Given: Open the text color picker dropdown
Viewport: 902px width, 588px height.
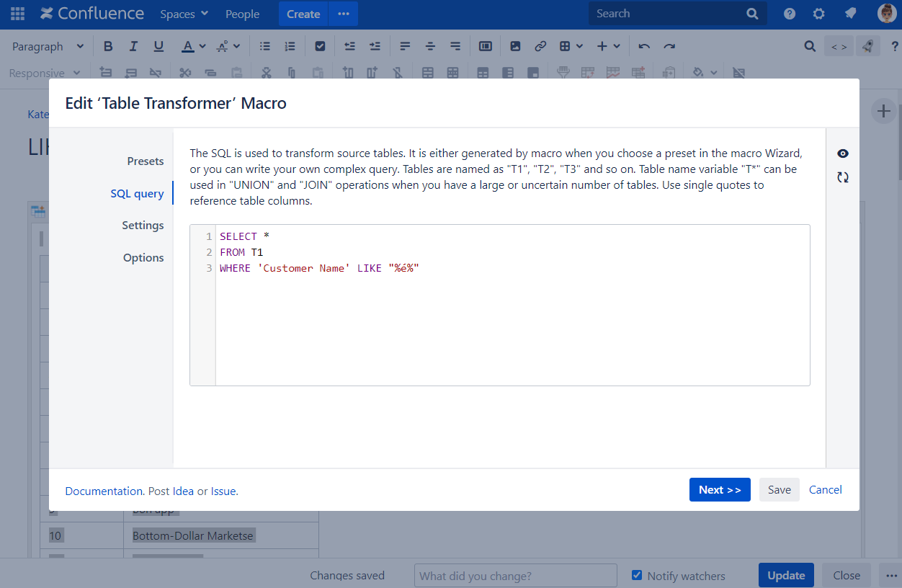Looking at the screenshot, I should coord(202,46).
